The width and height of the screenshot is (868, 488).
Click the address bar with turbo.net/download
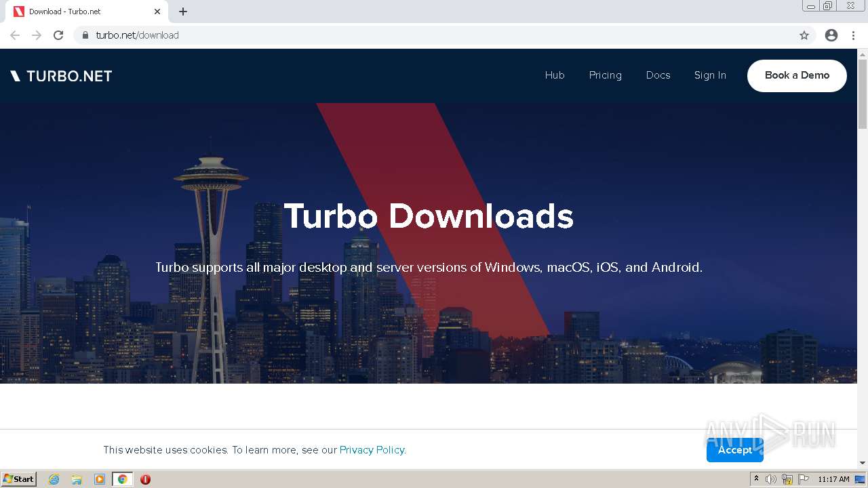[x=444, y=35]
